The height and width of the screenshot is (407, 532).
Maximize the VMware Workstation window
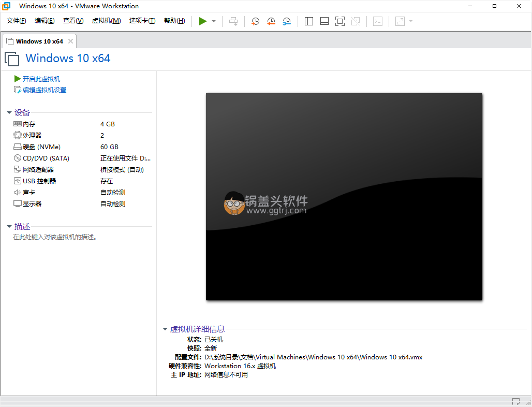[x=494, y=6]
